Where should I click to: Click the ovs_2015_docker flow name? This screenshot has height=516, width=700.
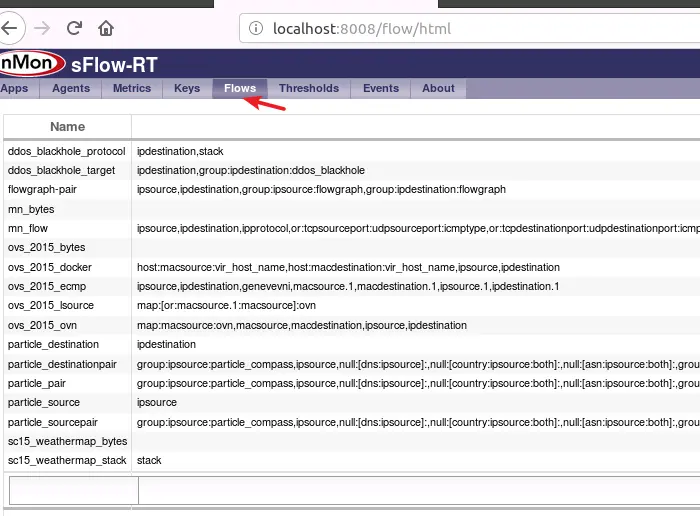(50, 267)
